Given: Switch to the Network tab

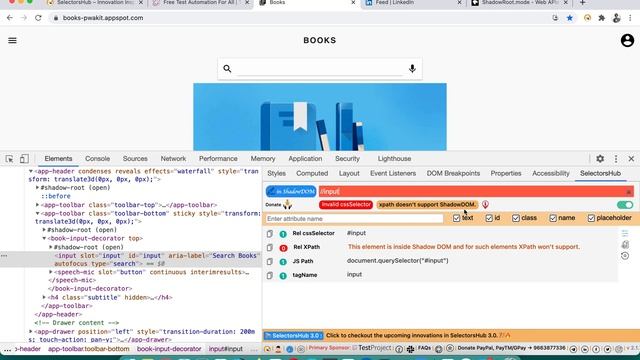Looking at the screenshot, I should coord(173,159).
